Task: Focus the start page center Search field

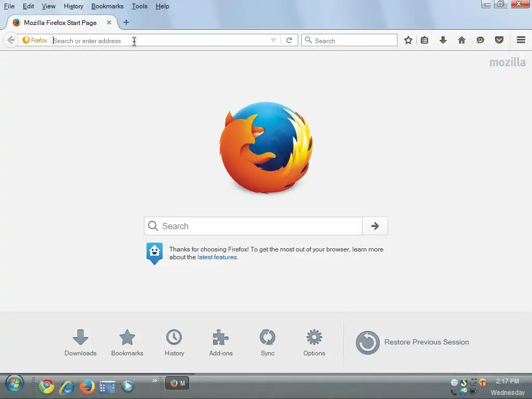Action: [x=253, y=226]
